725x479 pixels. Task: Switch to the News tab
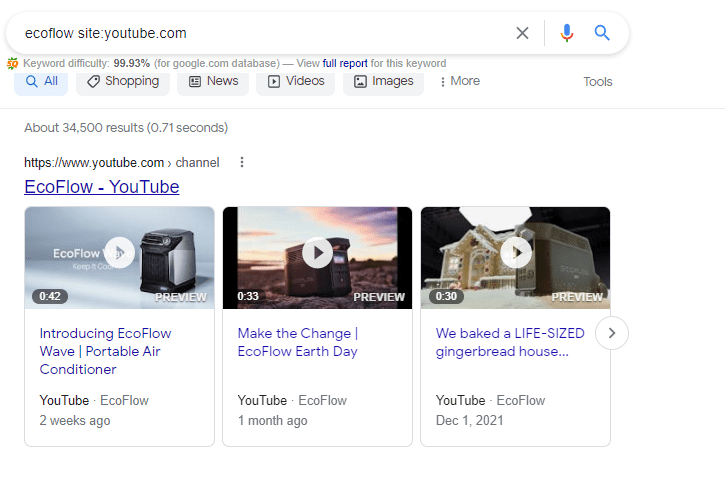pos(213,82)
